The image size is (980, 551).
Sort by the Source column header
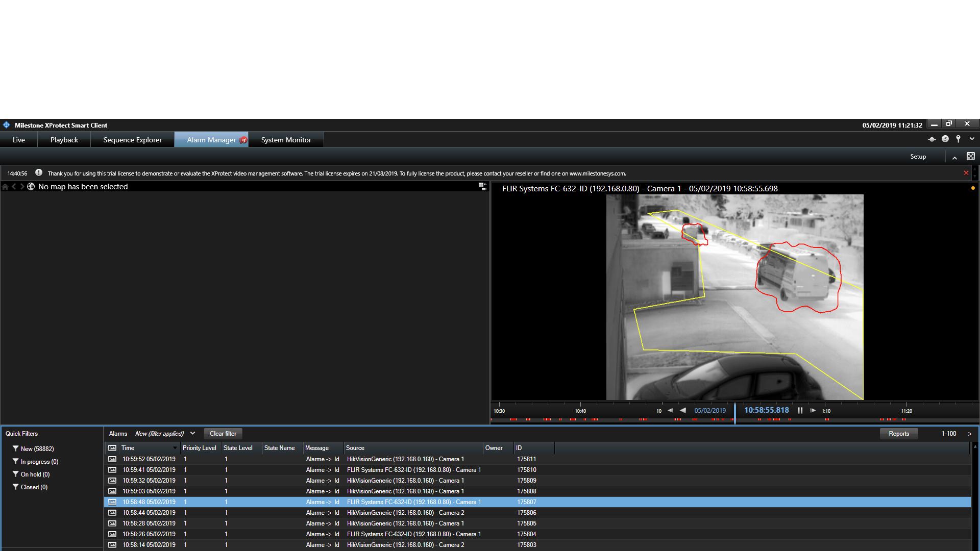point(413,448)
